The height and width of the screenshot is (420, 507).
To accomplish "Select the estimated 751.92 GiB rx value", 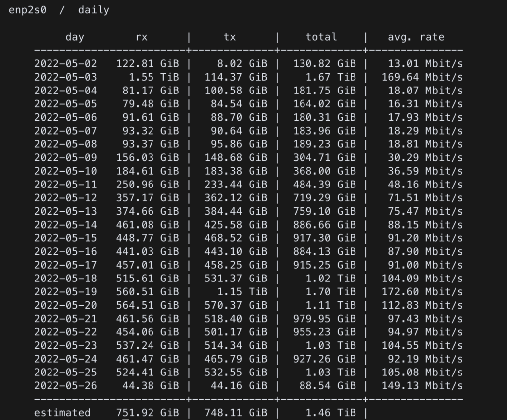I will tap(148, 413).
